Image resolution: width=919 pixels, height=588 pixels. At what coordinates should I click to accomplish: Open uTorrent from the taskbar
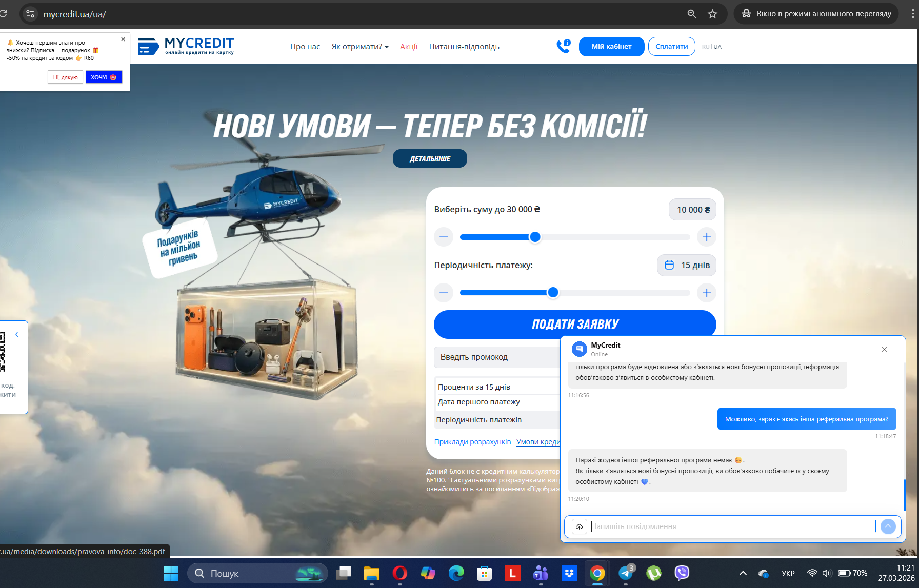click(654, 573)
